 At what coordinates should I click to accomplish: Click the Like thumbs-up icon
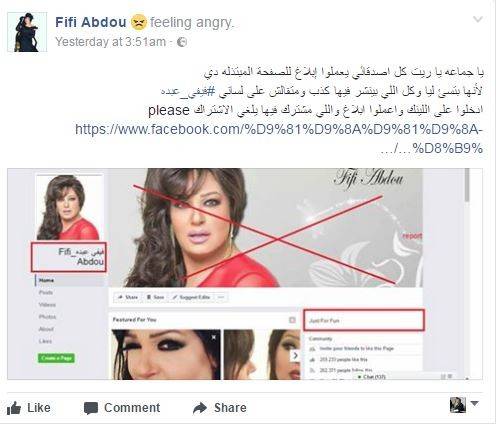14,408
